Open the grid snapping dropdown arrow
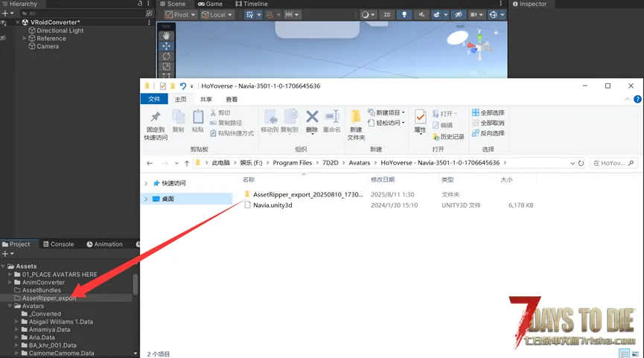Viewport: 644px width, 358px height. tap(259, 15)
